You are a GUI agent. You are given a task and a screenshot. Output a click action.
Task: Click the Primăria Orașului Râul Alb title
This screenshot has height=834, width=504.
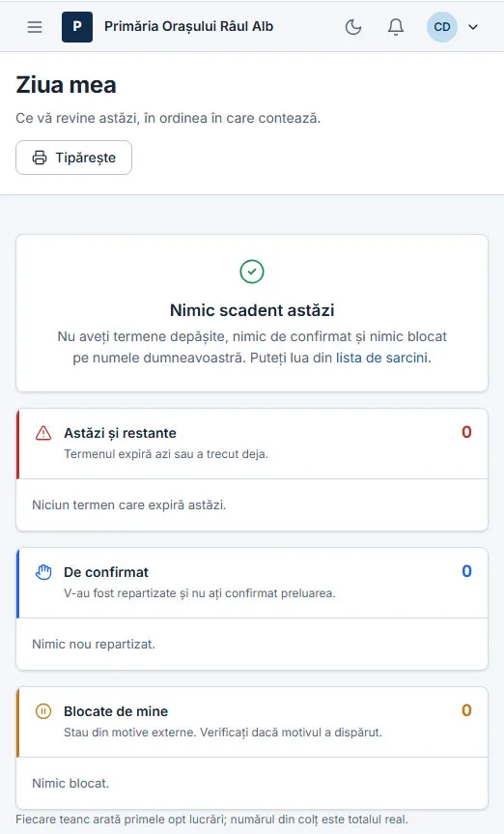click(x=188, y=27)
